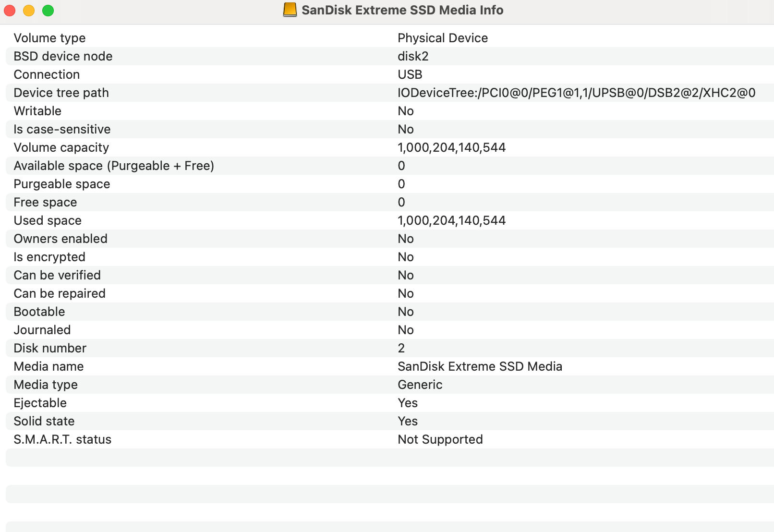Select the Media type Generic value
Screen dimensions: 774x532
[420, 385]
